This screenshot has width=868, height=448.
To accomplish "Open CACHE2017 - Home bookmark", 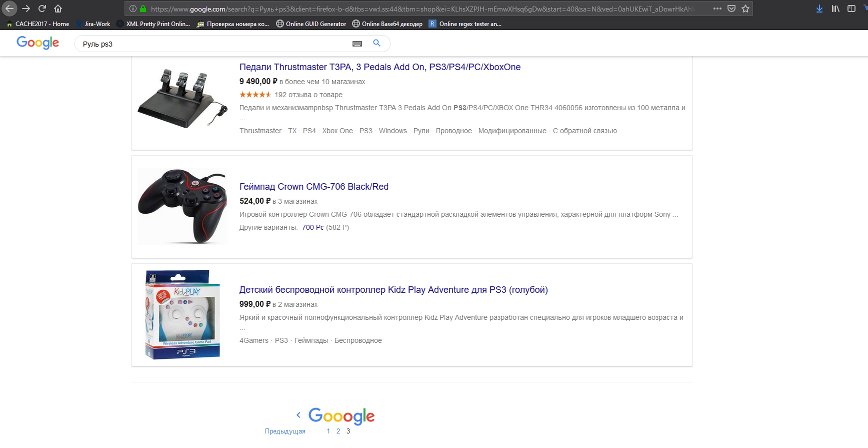I will (38, 24).
